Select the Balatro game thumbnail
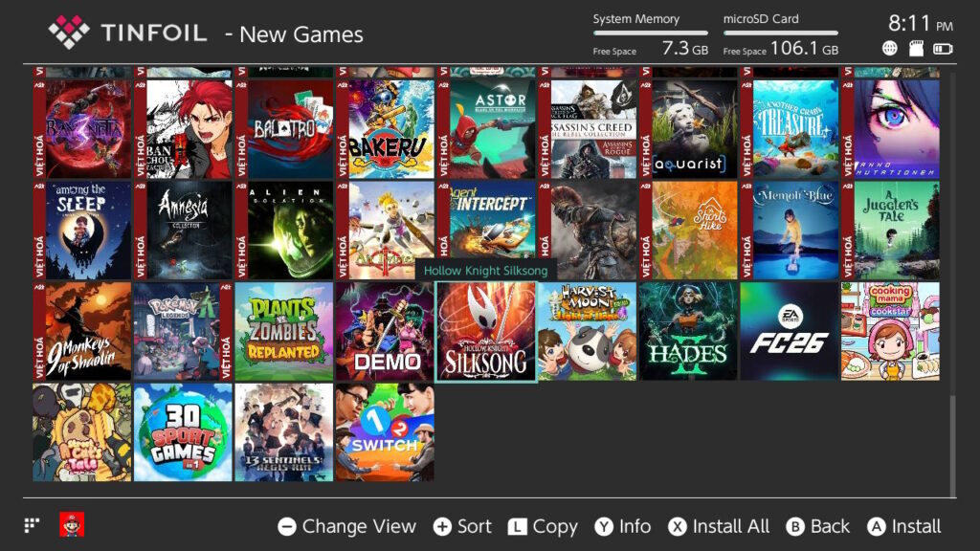 tap(283, 129)
